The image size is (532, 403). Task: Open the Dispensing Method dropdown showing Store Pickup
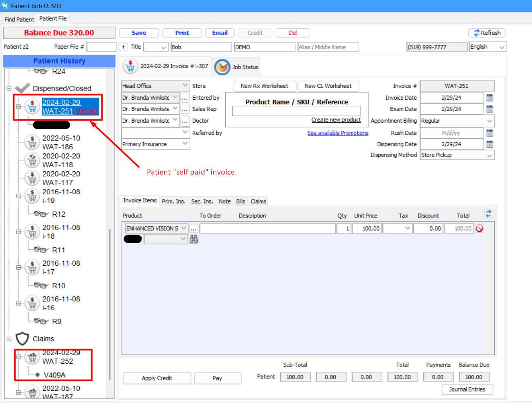coord(457,155)
